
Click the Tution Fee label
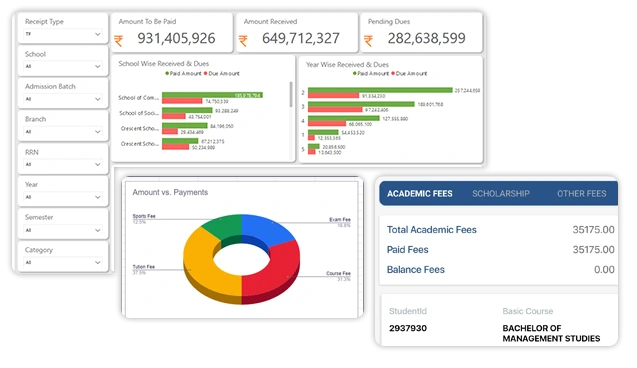[144, 267]
